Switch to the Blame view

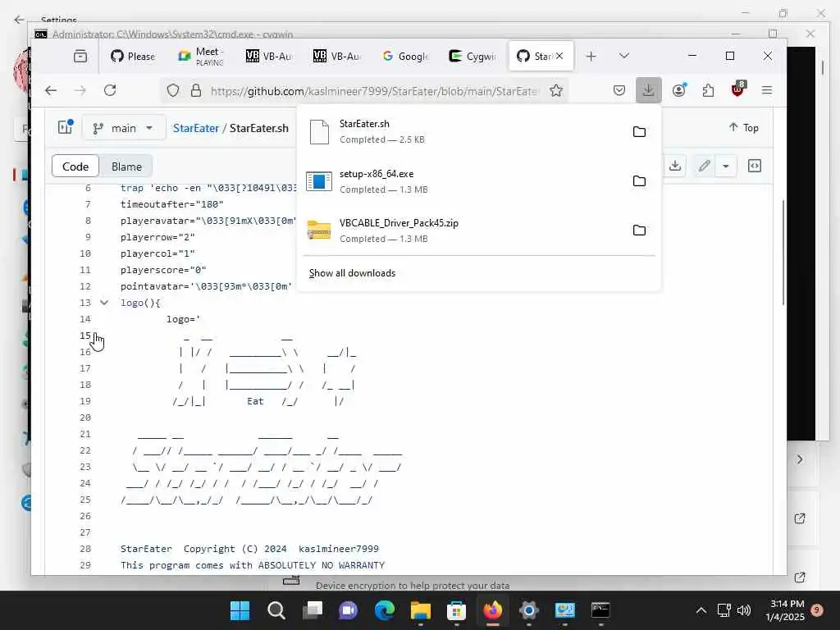click(x=126, y=167)
